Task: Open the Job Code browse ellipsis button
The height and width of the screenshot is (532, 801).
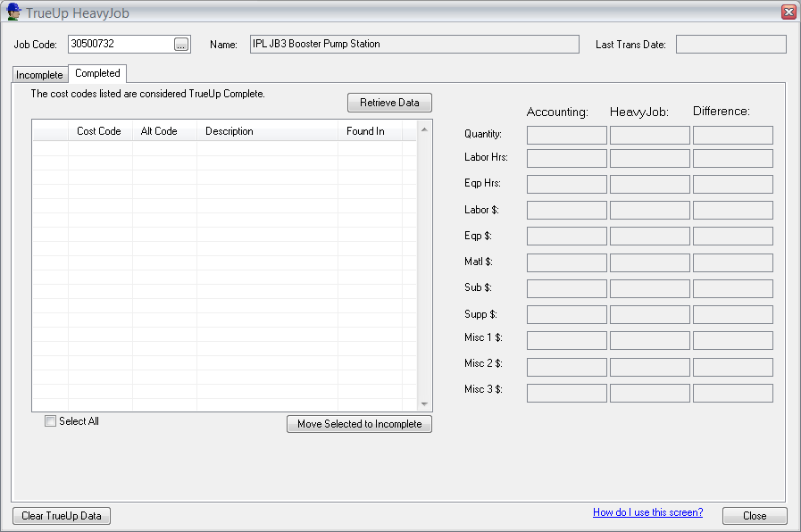Action: pos(181,45)
